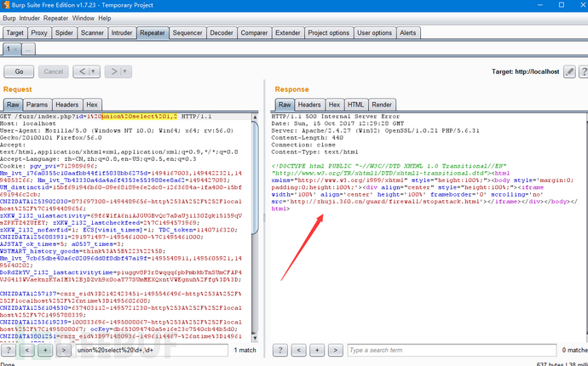Switch to the Intruder tool tab

(122, 33)
